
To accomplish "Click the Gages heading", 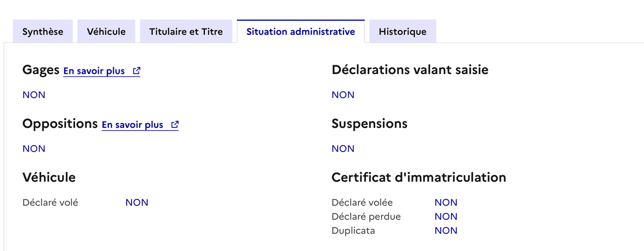I will click(41, 70).
